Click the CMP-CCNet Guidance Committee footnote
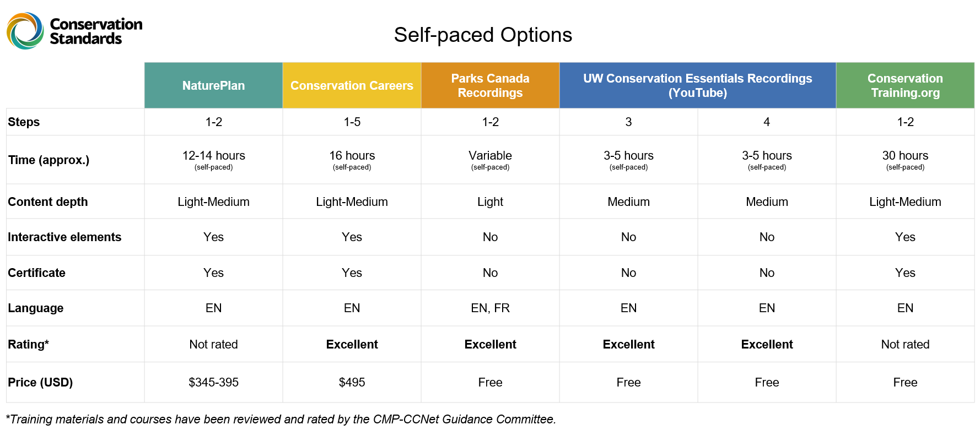980x430 pixels. click(281, 420)
